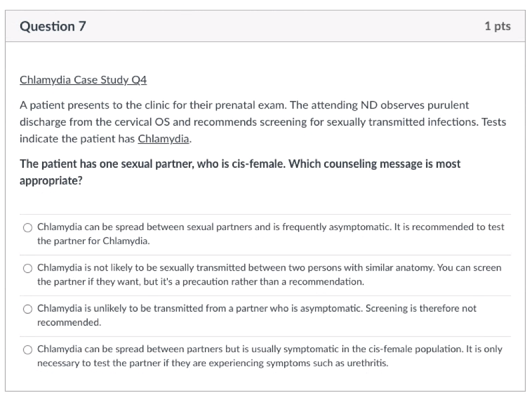Click the radio button beside the asymptomatic screening answer
The height and width of the screenshot is (400, 532).
tap(28, 309)
